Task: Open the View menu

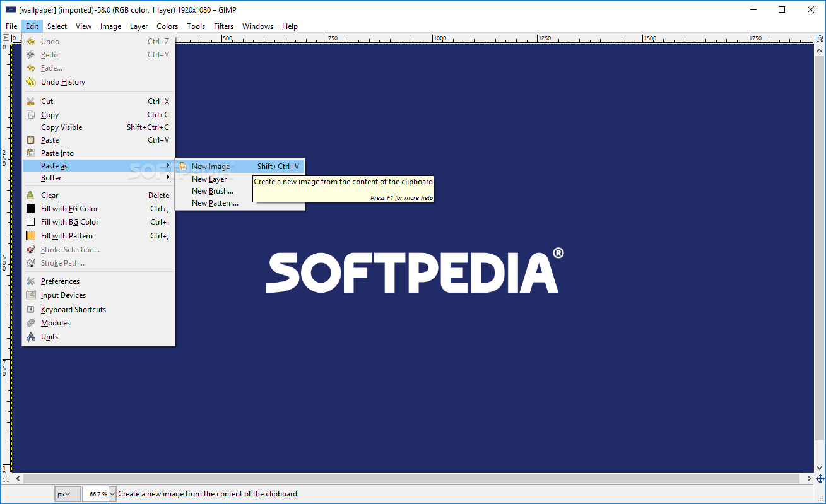Action: coord(83,26)
